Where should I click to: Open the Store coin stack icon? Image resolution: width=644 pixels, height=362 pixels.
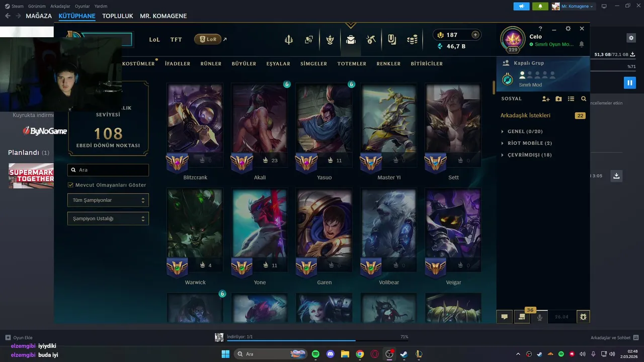click(x=413, y=40)
